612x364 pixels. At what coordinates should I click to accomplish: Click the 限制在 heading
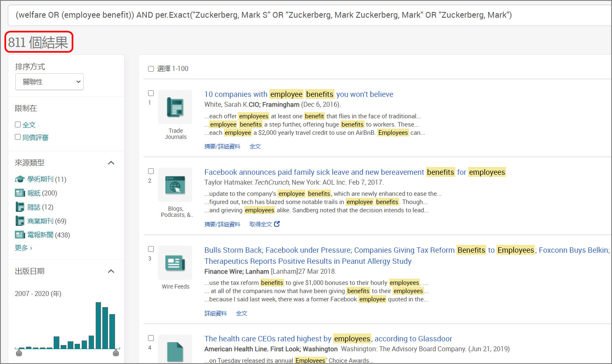click(26, 108)
